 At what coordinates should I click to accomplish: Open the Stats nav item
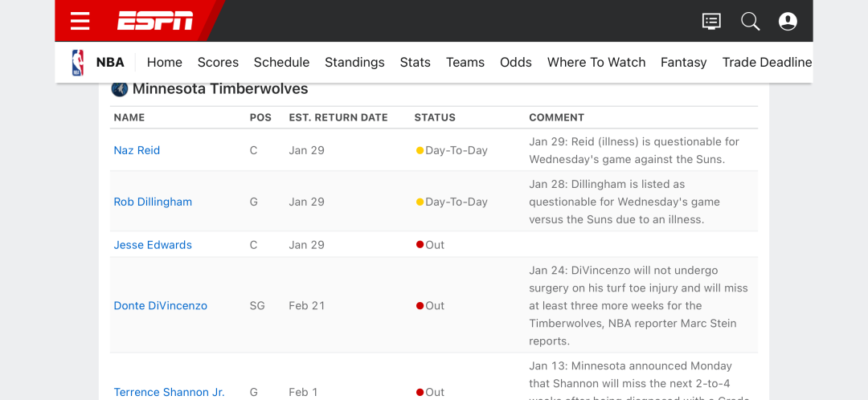point(416,63)
